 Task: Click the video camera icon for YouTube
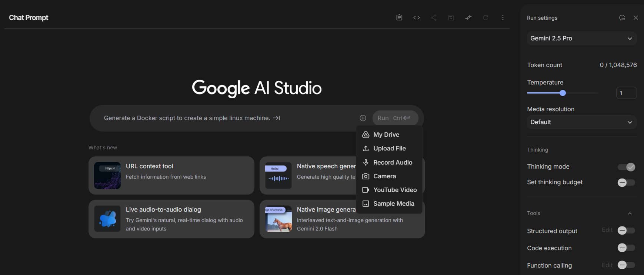(366, 190)
